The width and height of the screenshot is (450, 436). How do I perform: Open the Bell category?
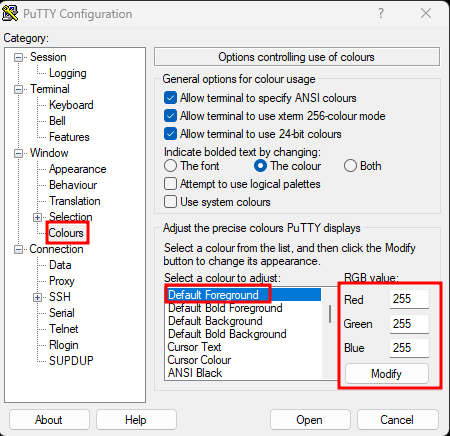57,121
